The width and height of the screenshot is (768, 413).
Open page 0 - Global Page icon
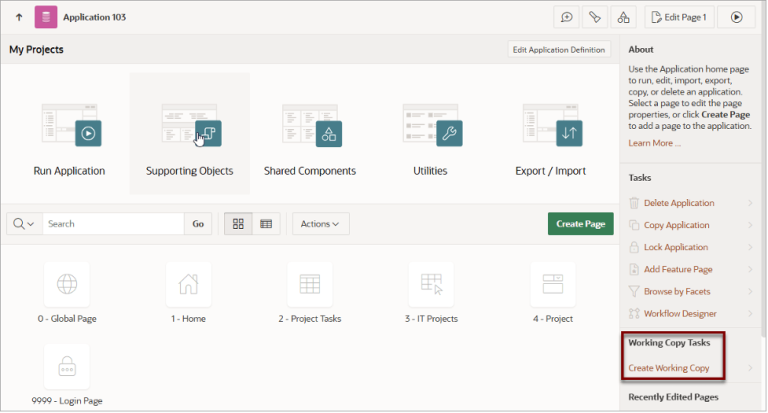[67, 284]
